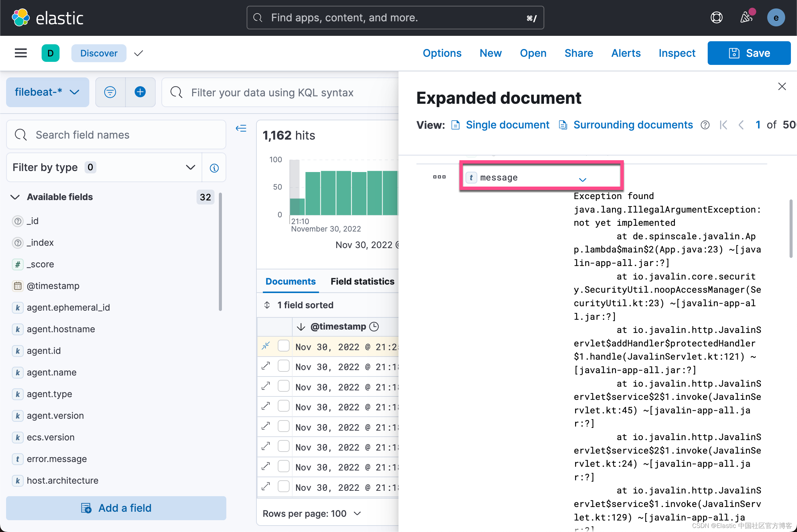This screenshot has width=797, height=532.
Task: Open the newsfeed celebration icon
Action: 746,18
